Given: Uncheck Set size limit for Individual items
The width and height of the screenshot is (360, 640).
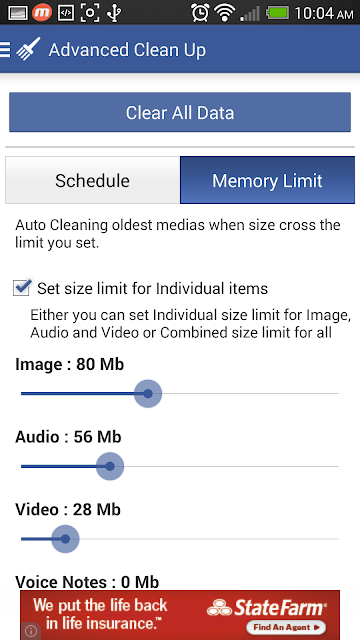Looking at the screenshot, I should (x=21, y=287).
